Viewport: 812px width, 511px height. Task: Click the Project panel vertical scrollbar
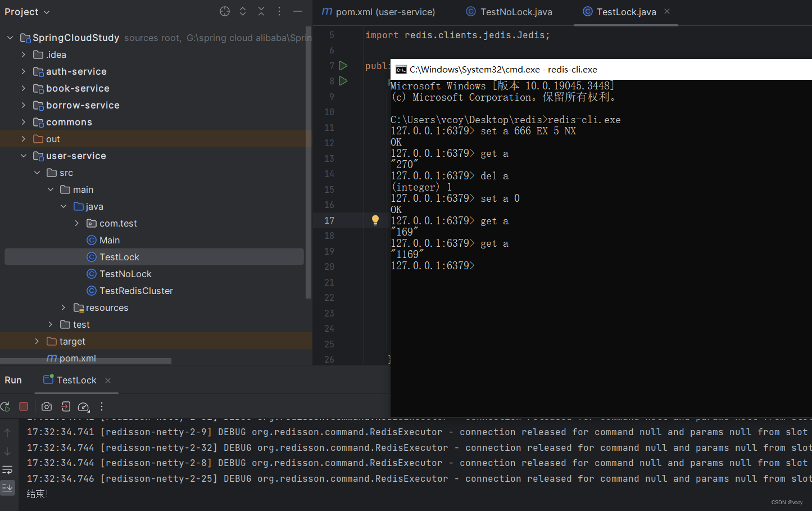pyautogui.click(x=308, y=162)
